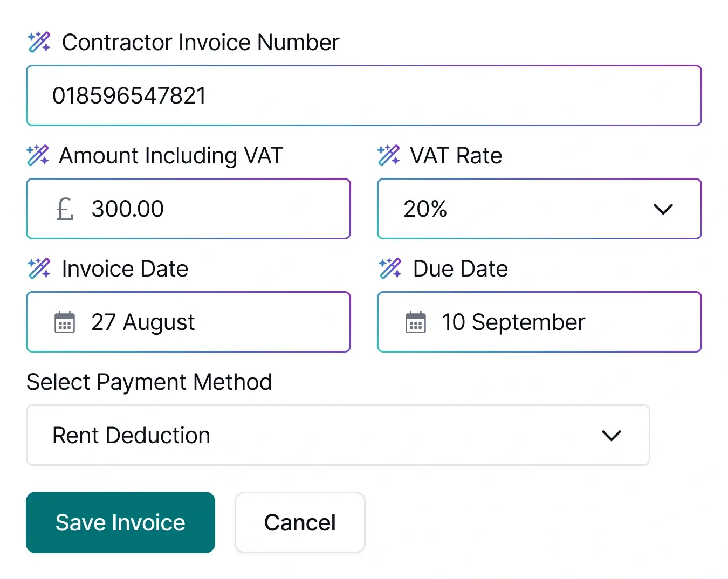The image size is (728, 579).
Task: Click the Contractor Invoice Number label
Action: (201, 42)
